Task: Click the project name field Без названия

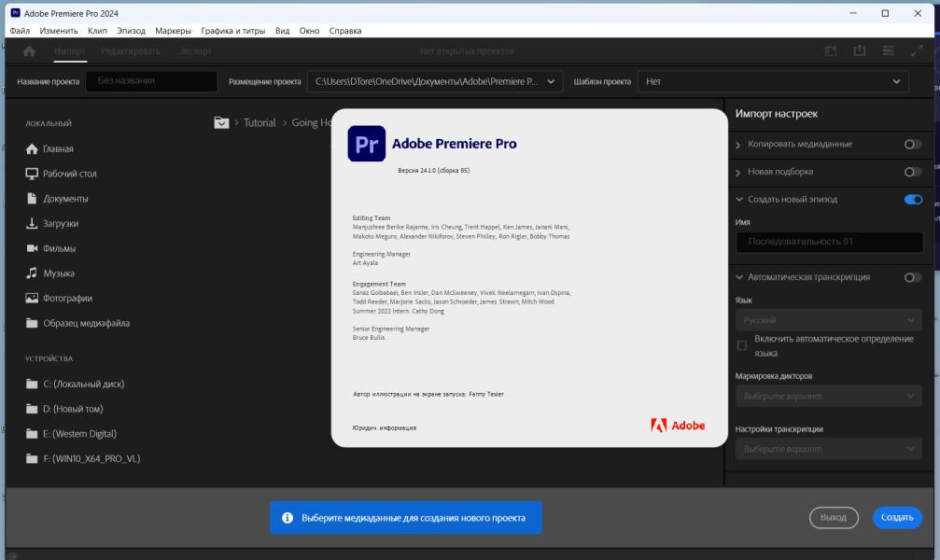Action: coord(151,81)
